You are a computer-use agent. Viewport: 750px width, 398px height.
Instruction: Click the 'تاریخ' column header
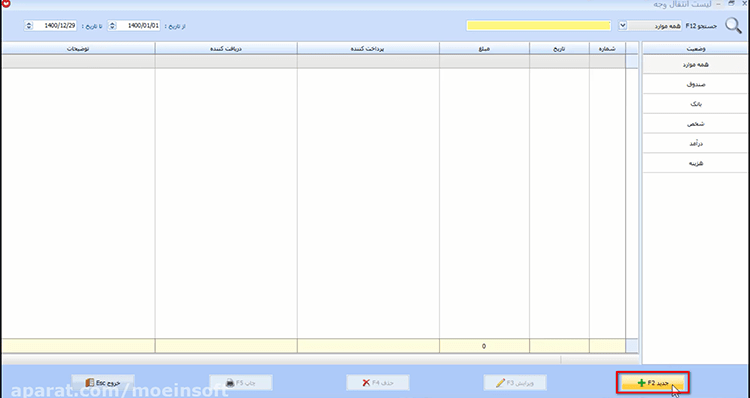(559, 48)
